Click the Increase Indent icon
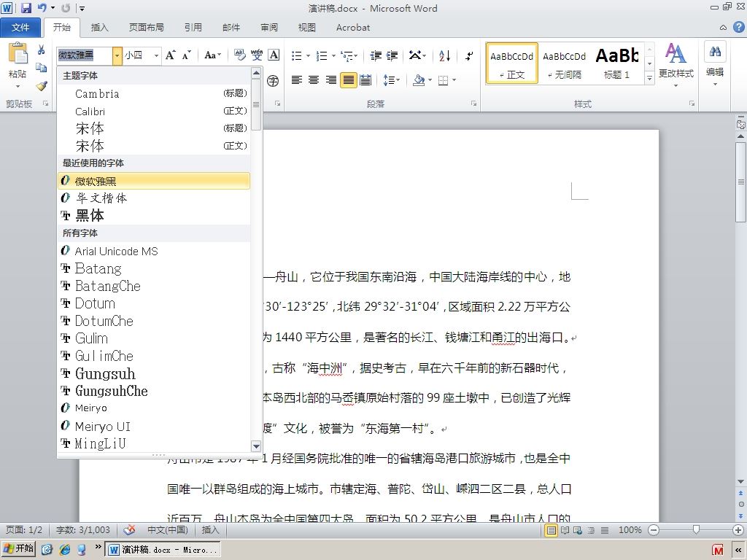747x560 pixels. click(392, 55)
